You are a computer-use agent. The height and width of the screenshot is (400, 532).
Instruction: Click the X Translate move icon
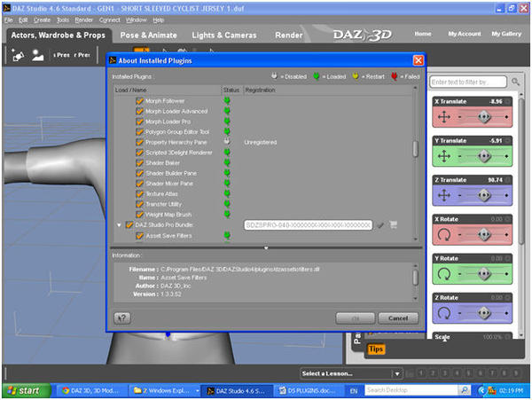pyautogui.click(x=444, y=117)
